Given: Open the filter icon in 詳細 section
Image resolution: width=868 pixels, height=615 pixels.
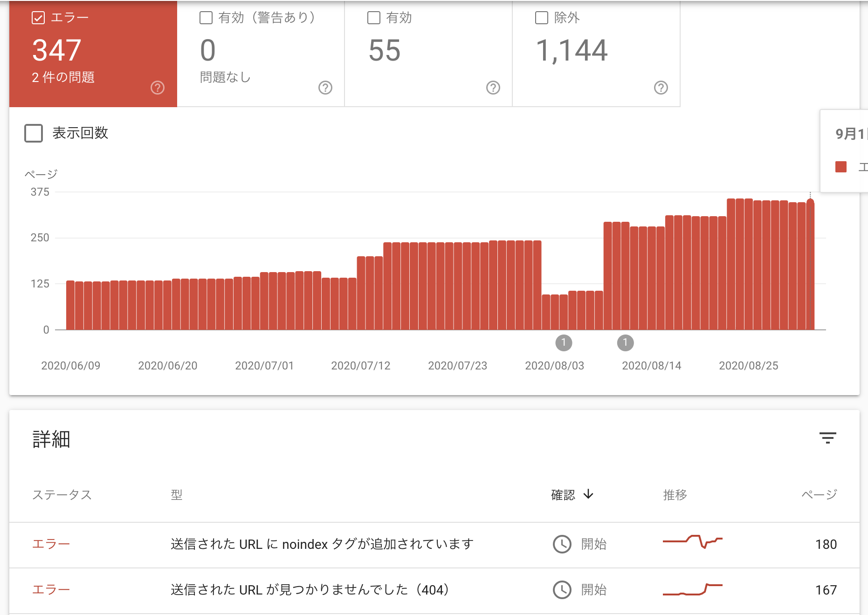Looking at the screenshot, I should [x=828, y=437].
